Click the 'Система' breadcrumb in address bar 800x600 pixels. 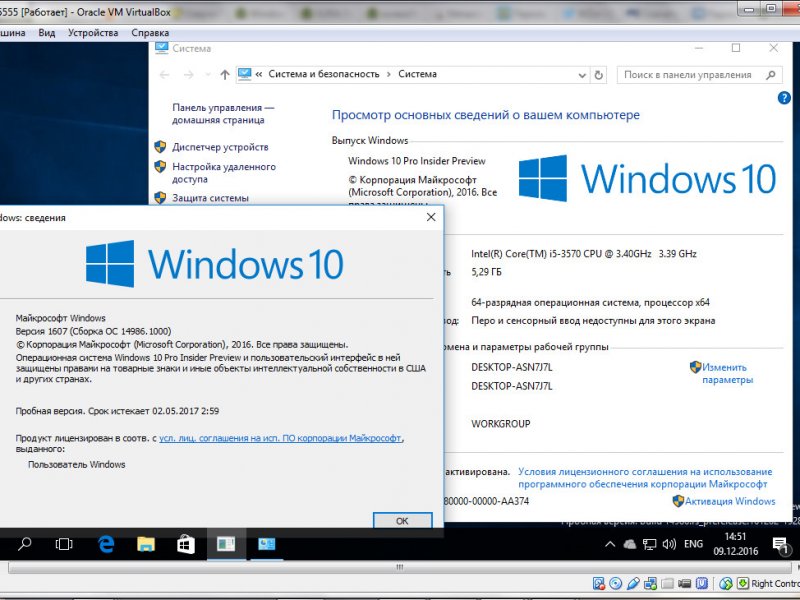coord(417,74)
